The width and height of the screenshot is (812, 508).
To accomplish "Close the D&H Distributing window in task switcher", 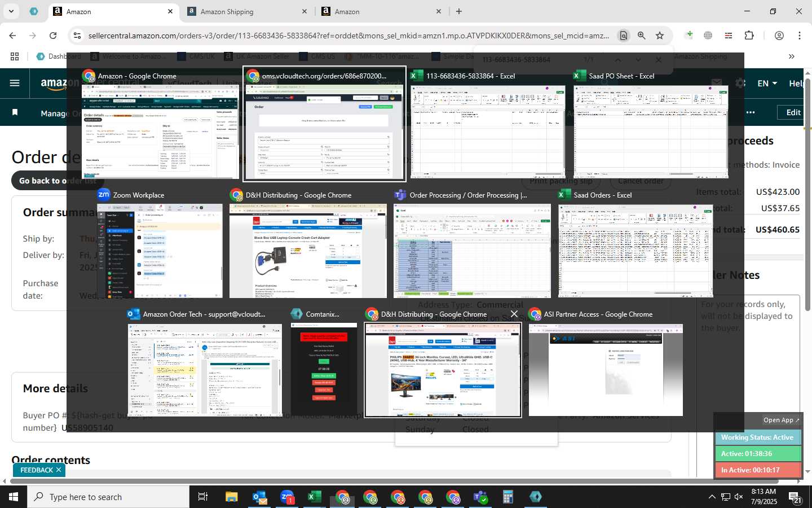I will pos(514,314).
